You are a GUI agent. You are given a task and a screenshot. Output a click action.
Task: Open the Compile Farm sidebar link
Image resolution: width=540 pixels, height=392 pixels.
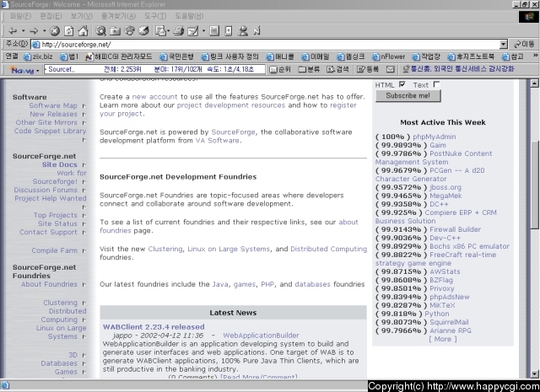coord(54,250)
